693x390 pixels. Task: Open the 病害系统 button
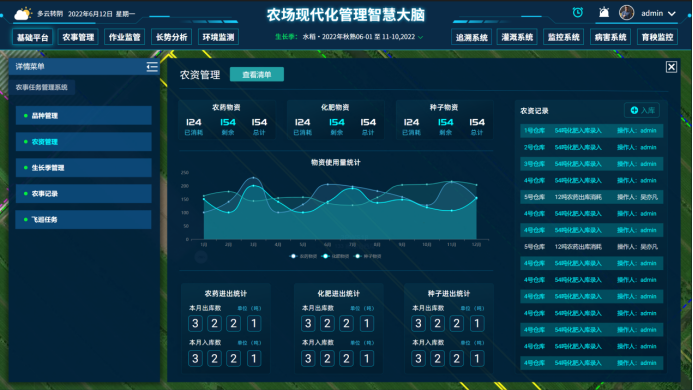coord(610,37)
